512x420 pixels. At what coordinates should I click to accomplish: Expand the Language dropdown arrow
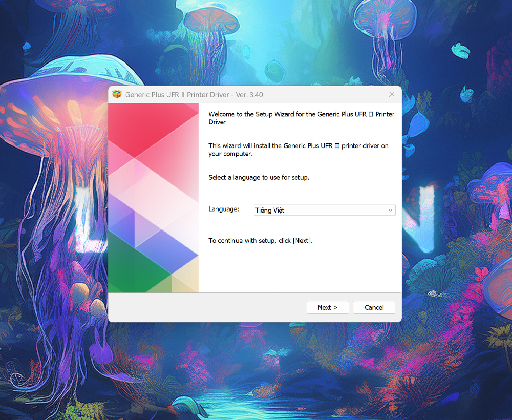click(390, 210)
